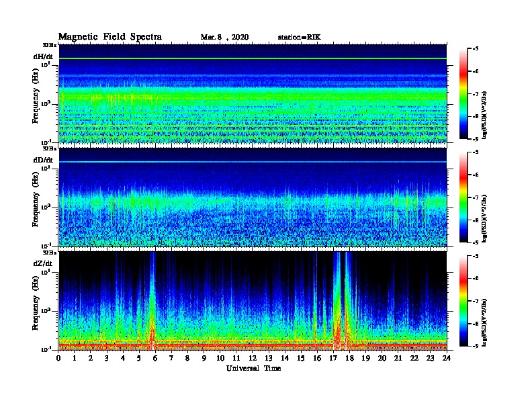Select the dH/dt panel label

[x=43, y=56]
